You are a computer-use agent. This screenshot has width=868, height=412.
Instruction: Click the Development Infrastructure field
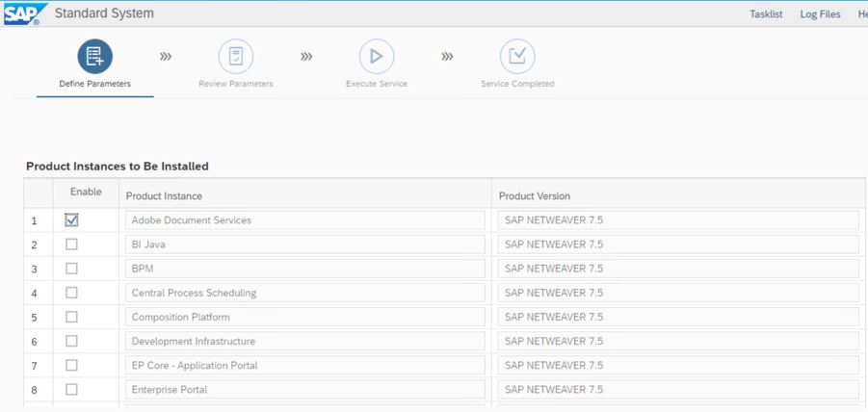(305, 341)
